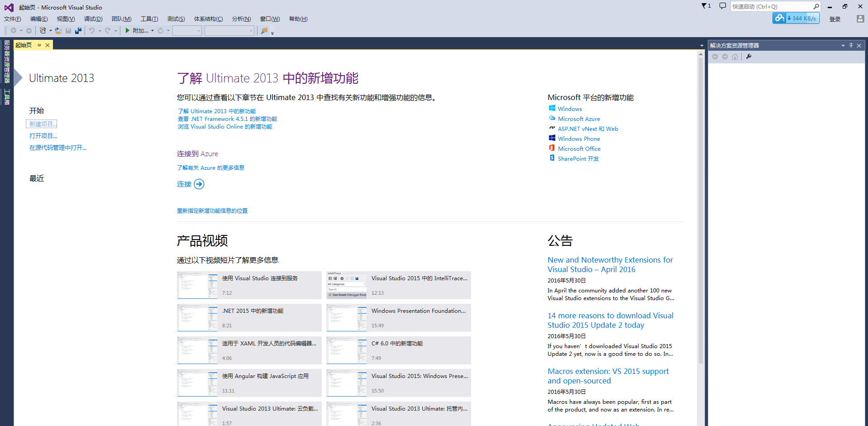This screenshot has width=868, height=426.
Task: Open the New Project dropdown arrow
Action: pos(50,31)
